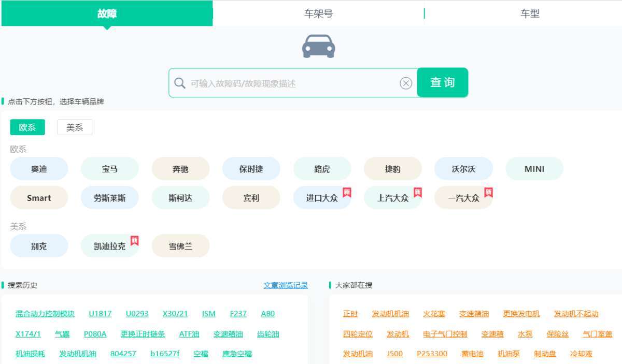622x364 pixels.
Task: Click the 新 badge on 一汽大众
Action: coord(486,191)
